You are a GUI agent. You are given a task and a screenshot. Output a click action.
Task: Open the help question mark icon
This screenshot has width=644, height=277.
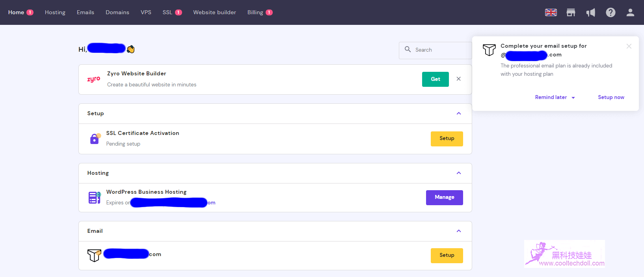point(610,12)
